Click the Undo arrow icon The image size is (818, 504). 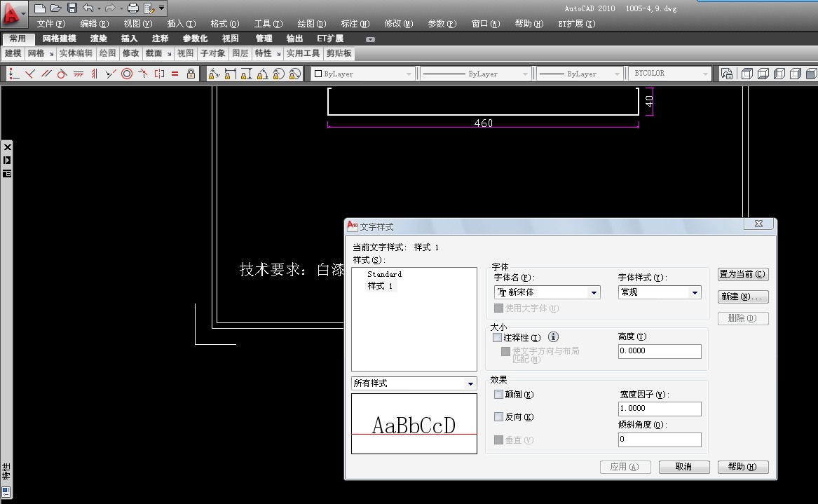pos(88,8)
